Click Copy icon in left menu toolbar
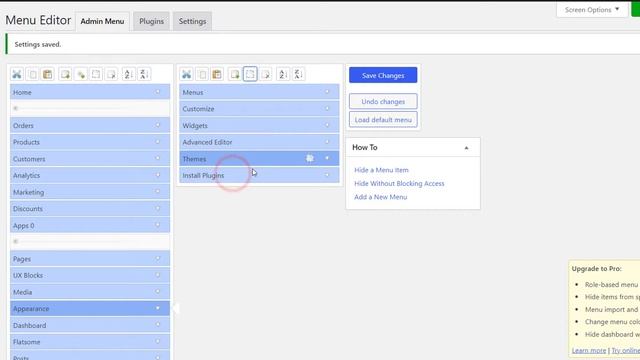This screenshot has width=640, height=360. pos(32,74)
